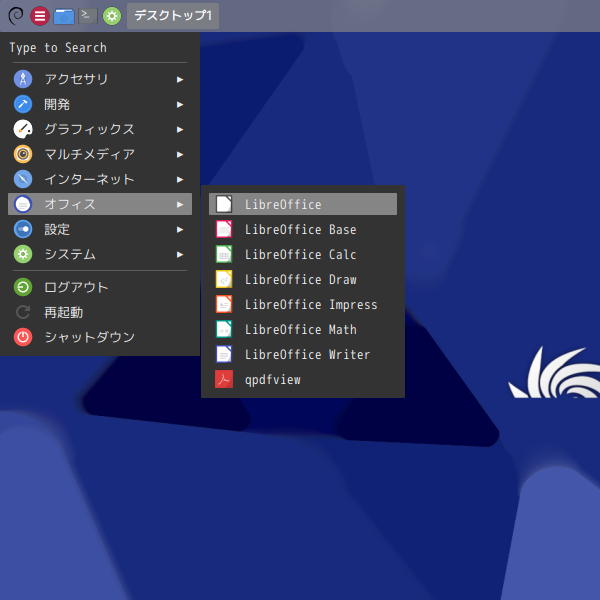Click the Debian swirl logo in panel
The image size is (600, 600).
click(x=16, y=16)
